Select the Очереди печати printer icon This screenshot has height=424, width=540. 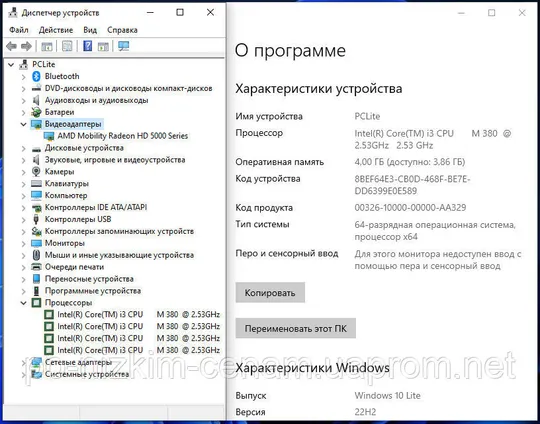tap(36, 267)
